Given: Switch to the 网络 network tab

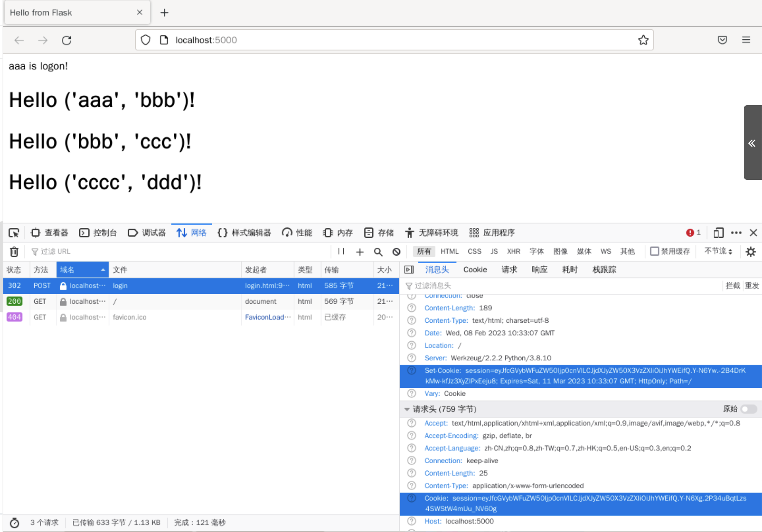Looking at the screenshot, I should [x=191, y=233].
